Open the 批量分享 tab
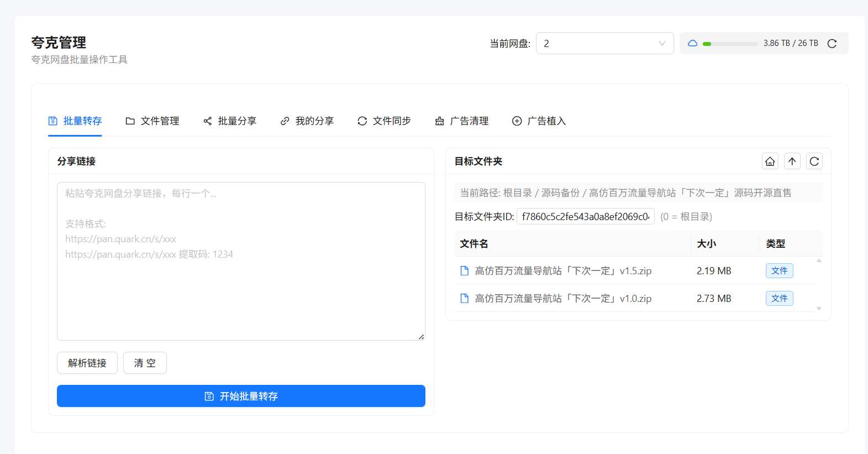This screenshot has width=868, height=454. tap(230, 121)
